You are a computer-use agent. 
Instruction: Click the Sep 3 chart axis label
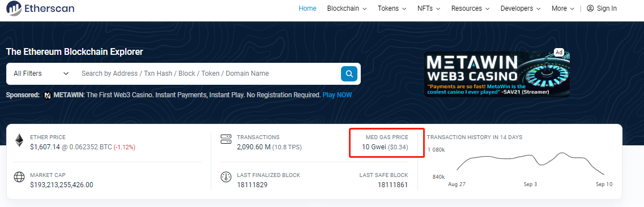[530, 184]
